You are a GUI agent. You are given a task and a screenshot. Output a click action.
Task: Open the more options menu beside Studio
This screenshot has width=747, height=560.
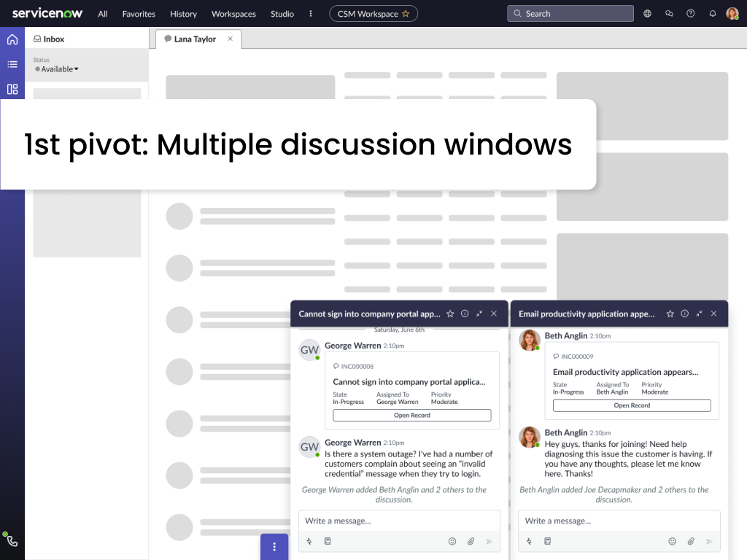click(310, 13)
